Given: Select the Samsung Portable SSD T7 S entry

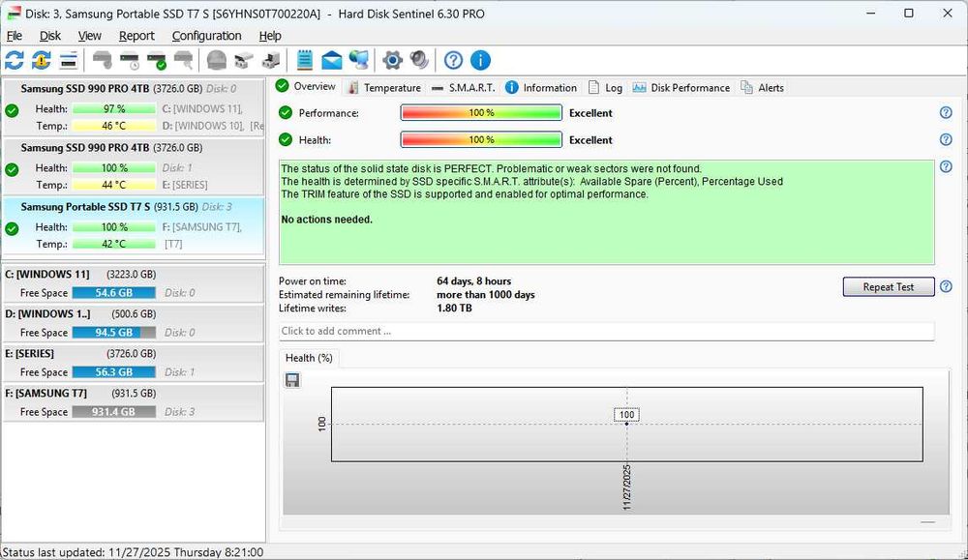Looking at the screenshot, I should tap(134, 225).
